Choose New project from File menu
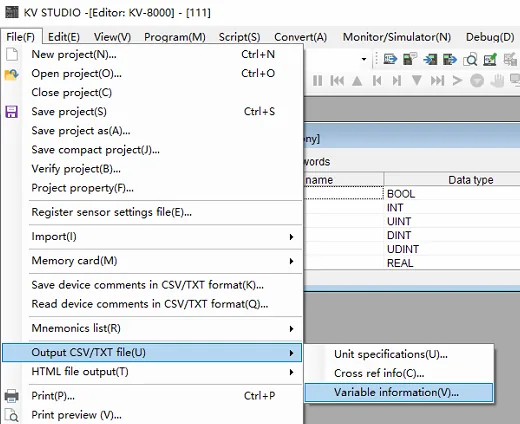 pyautogui.click(x=152, y=54)
